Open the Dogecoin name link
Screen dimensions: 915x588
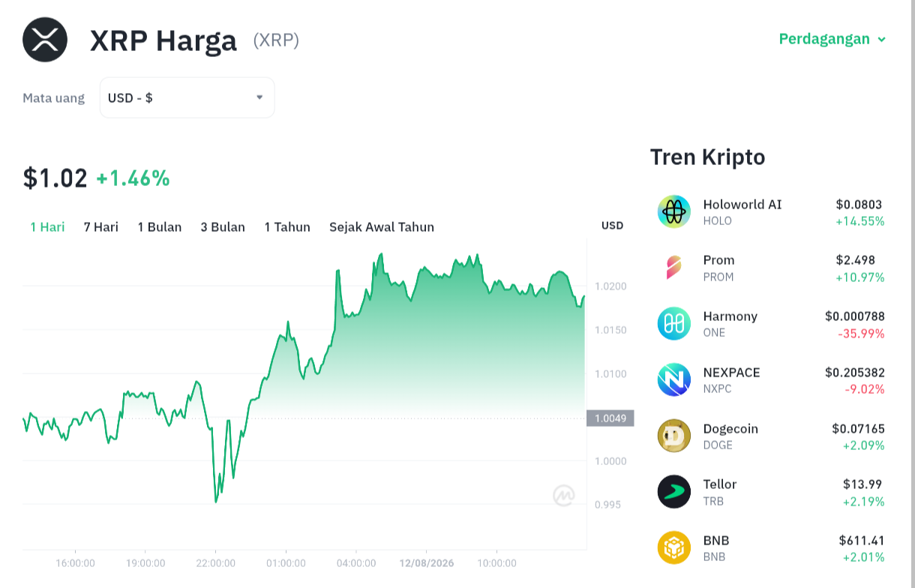[730, 429]
